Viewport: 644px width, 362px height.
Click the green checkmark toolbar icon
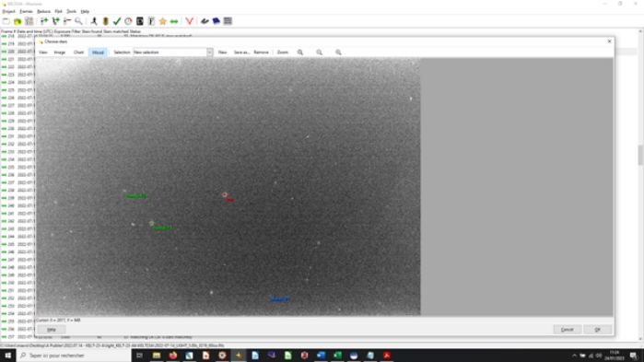[117, 21]
